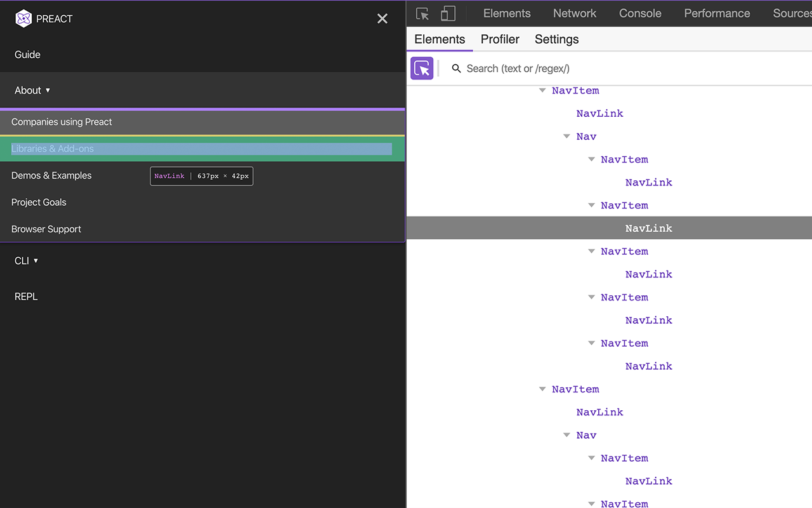Toggle the device toolbar icon
Screen dimensions: 812x508
(x=448, y=13)
